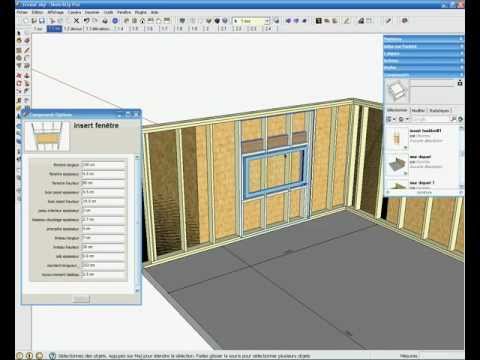Open the Edition menu

(x=37, y=12)
